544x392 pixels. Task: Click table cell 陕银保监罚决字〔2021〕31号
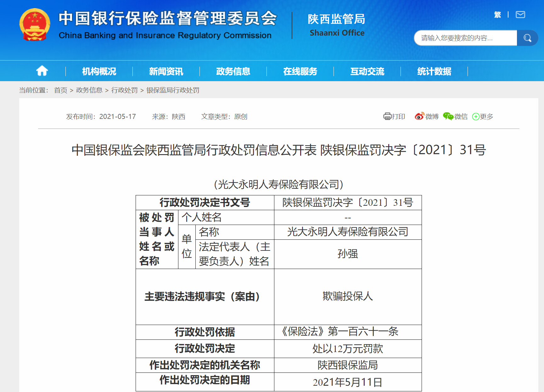click(348, 203)
